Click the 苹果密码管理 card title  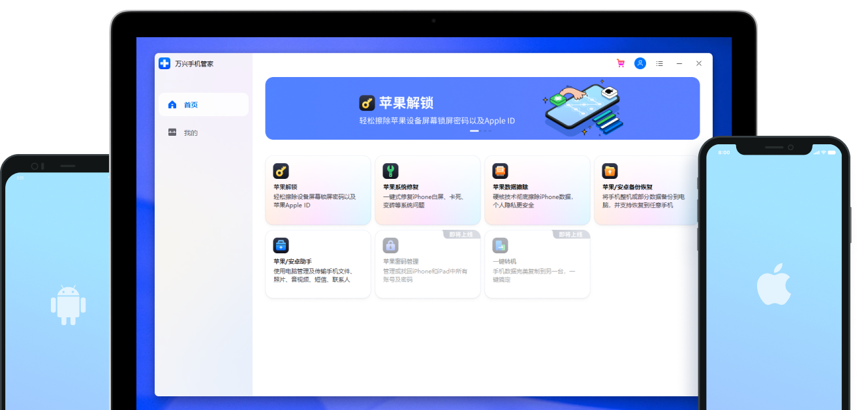coord(401,261)
